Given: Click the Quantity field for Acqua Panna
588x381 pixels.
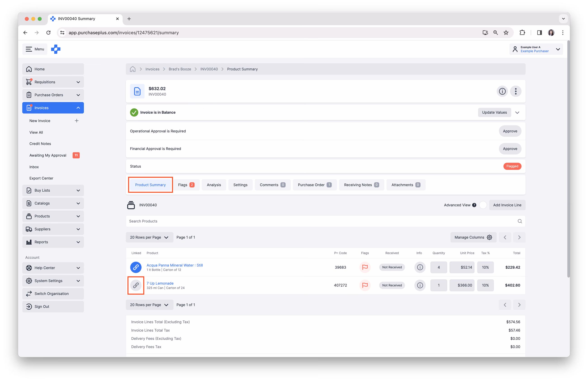Looking at the screenshot, I should point(439,267).
